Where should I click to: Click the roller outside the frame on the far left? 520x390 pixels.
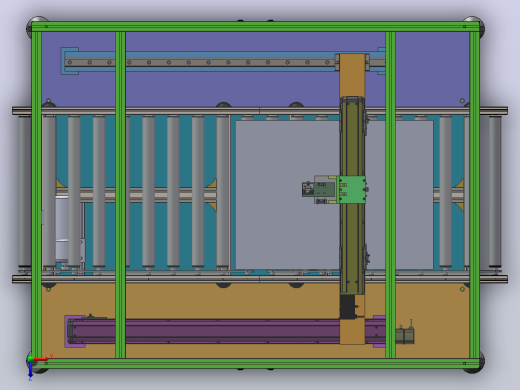[25, 191]
